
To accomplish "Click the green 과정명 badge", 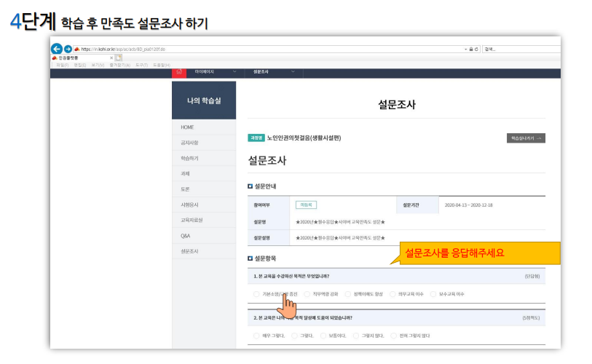I will (256, 138).
